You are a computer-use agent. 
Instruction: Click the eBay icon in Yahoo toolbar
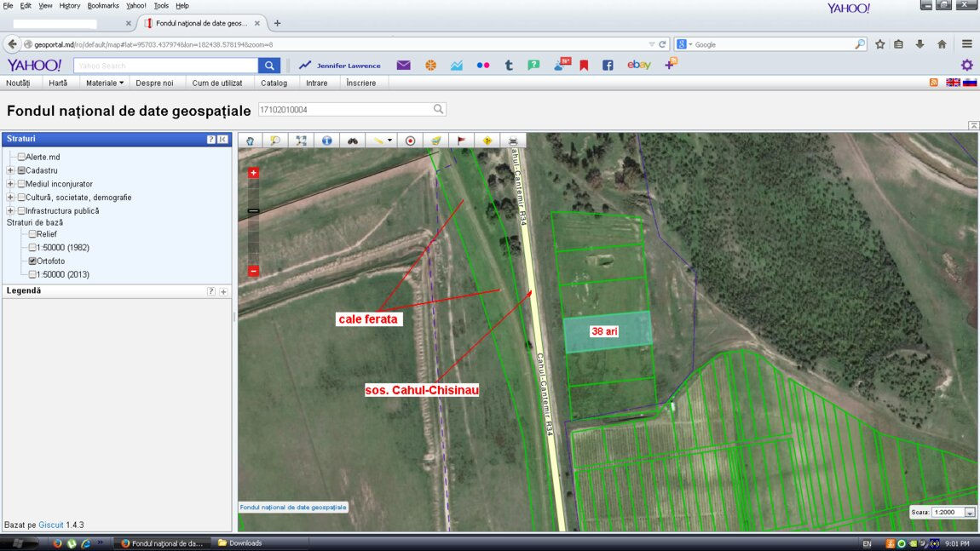tap(639, 65)
